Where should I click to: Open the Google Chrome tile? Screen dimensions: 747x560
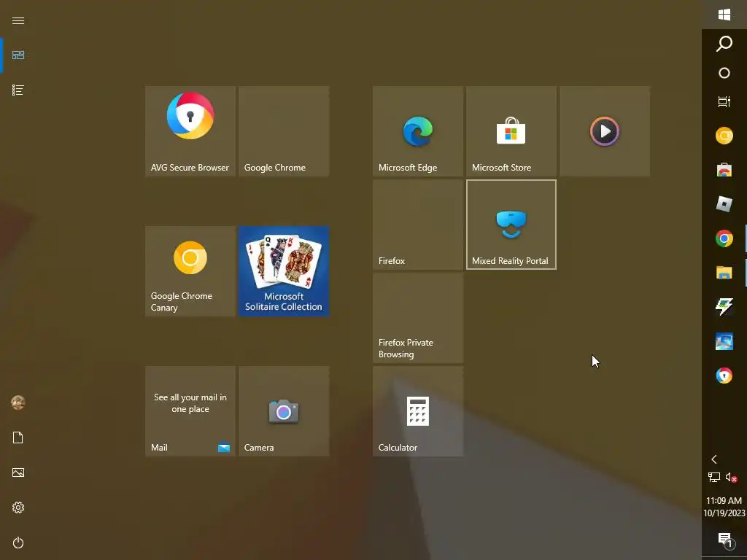284,131
